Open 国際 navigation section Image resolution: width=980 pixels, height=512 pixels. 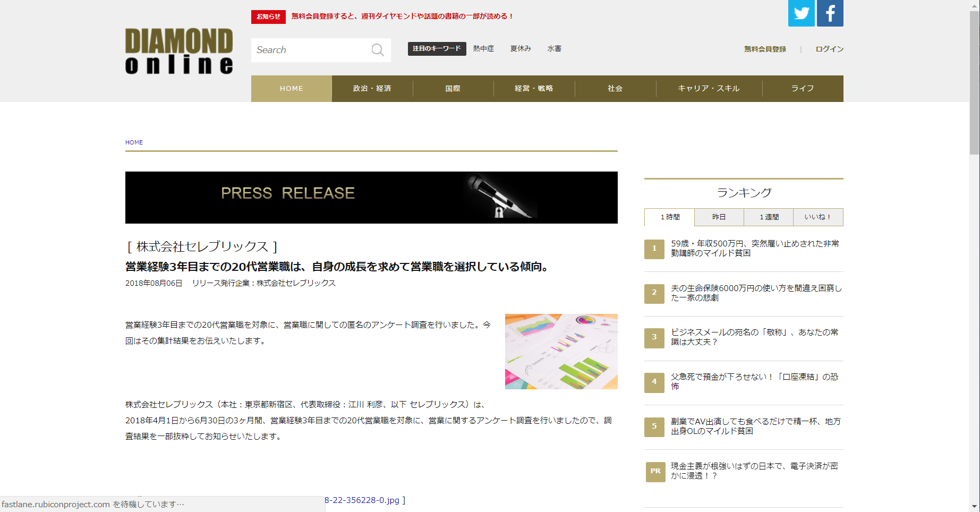point(453,89)
